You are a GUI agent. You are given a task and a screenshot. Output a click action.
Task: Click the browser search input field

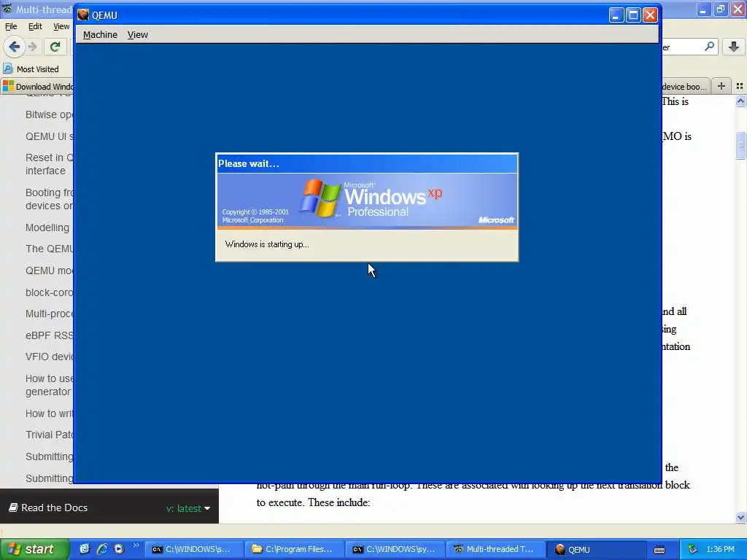point(682,47)
